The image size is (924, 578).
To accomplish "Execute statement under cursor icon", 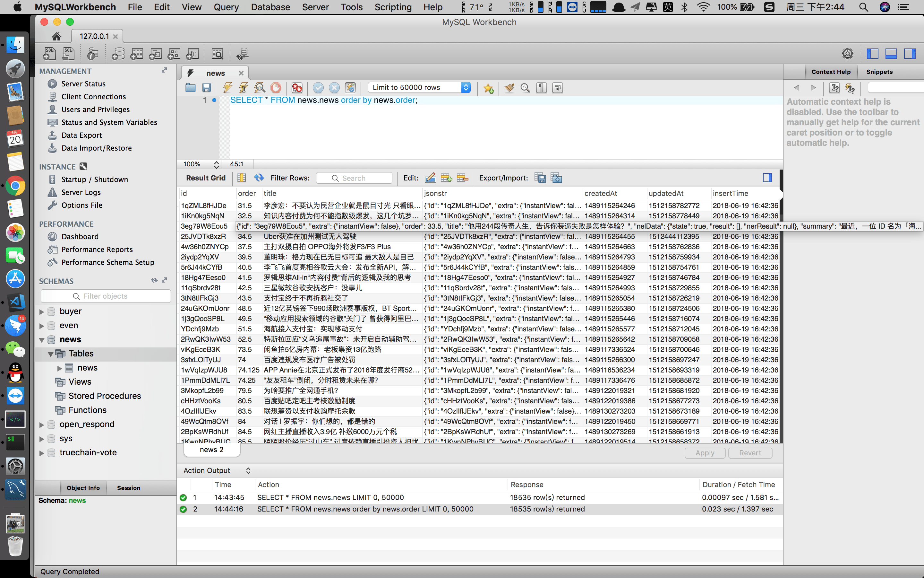I will click(243, 88).
